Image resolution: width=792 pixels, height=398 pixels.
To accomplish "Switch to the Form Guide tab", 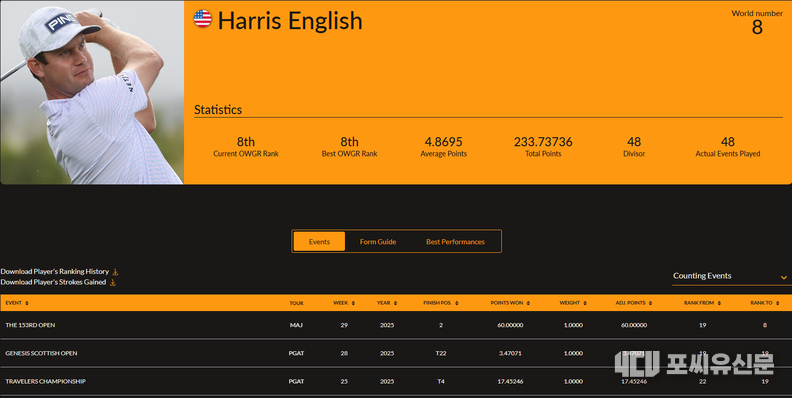I will click(x=378, y=241).
